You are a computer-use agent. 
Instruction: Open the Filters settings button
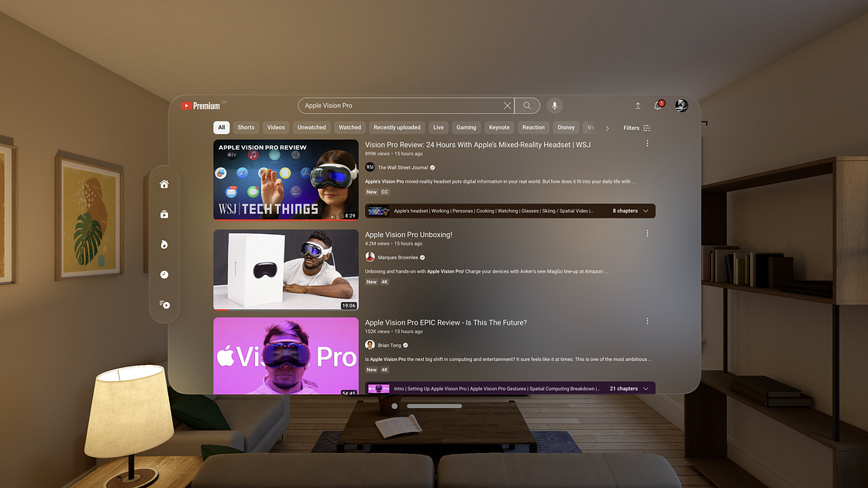point(636,128)
